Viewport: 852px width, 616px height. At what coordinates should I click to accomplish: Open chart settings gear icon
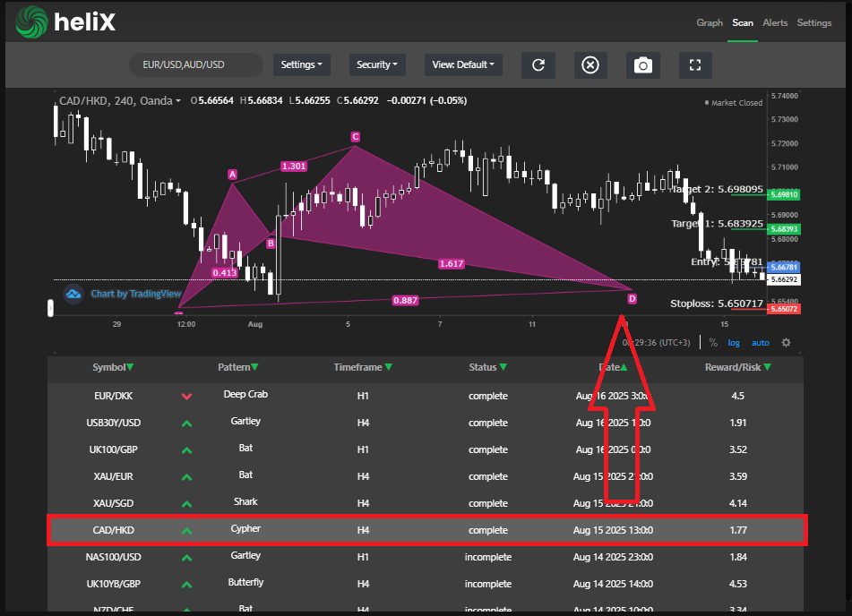(x=786, y=342)
